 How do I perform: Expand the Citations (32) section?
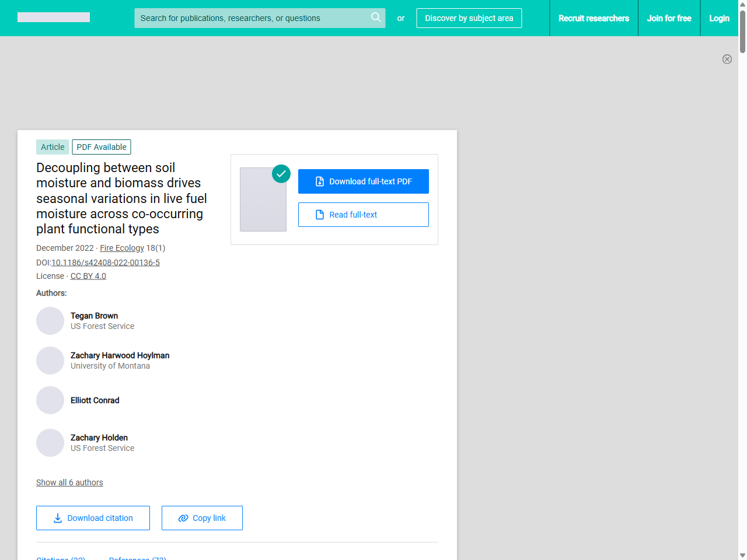click(x=61, y=558)
